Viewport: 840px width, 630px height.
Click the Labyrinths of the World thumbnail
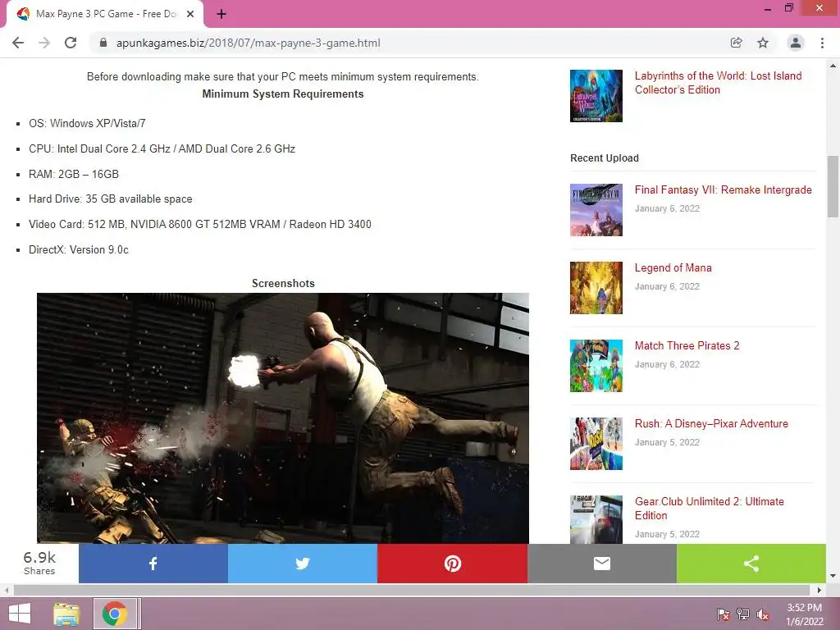(x=596, y=96)
